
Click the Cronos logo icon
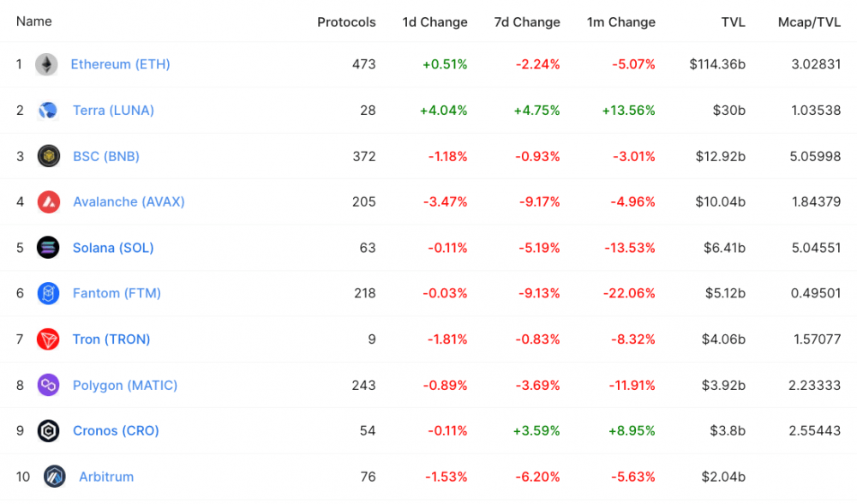click(x=48, y=431)
